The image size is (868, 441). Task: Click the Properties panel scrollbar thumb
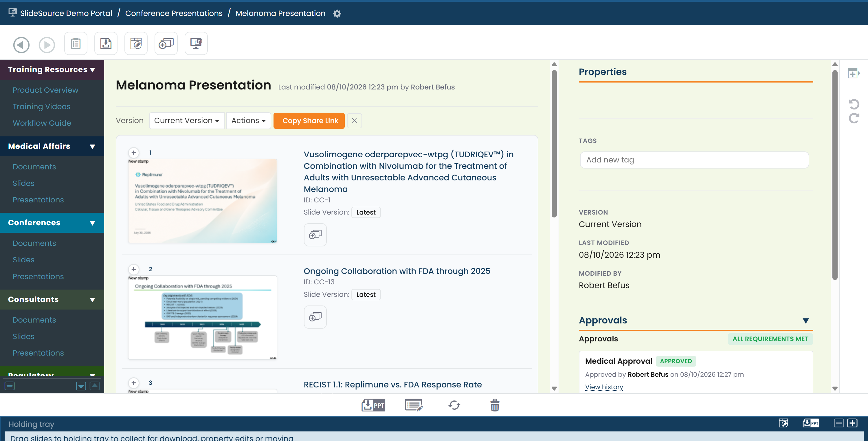[x=835, y=175]
